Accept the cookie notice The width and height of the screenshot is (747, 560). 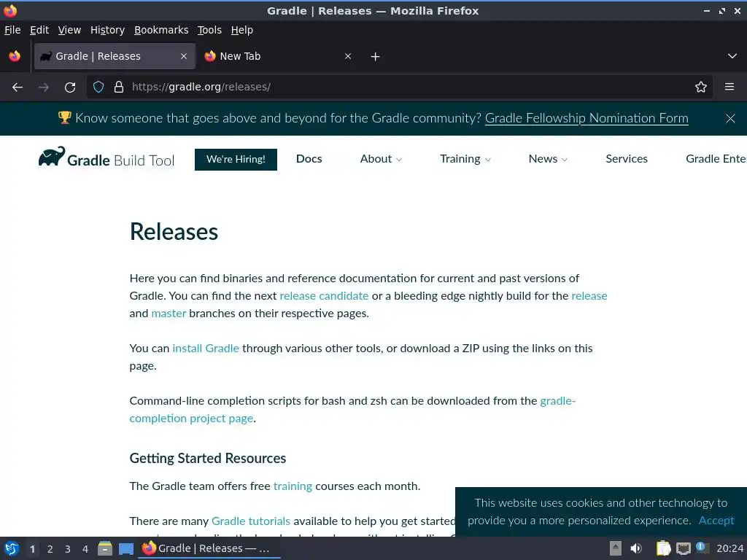[x=716, y=521]
